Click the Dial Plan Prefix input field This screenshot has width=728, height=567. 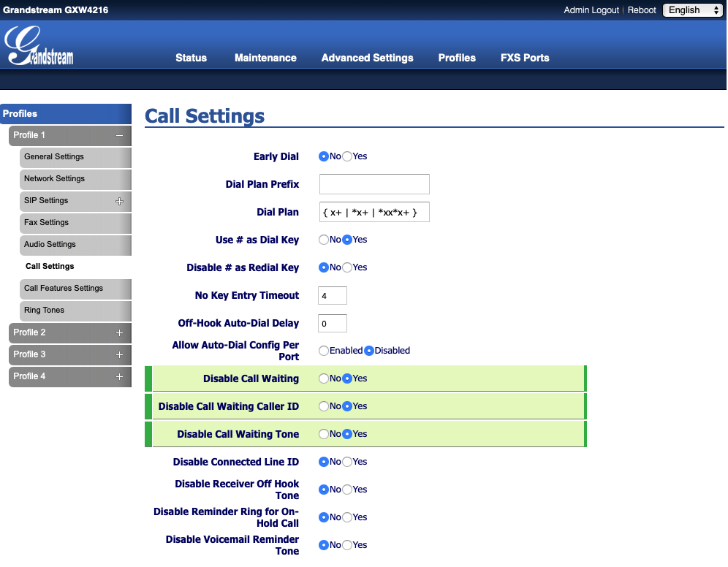coord(374,183)
